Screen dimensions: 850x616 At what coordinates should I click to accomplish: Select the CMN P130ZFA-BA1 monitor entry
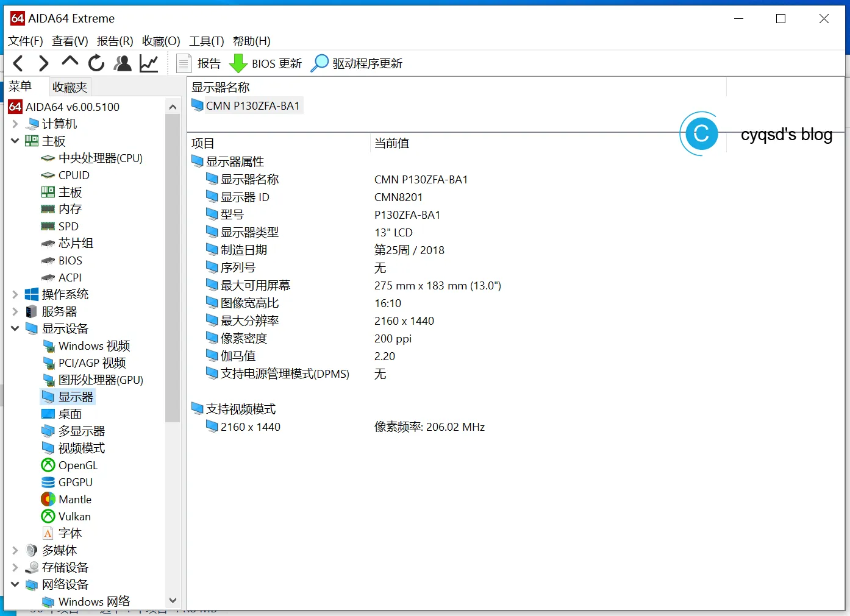click(246, 106)
